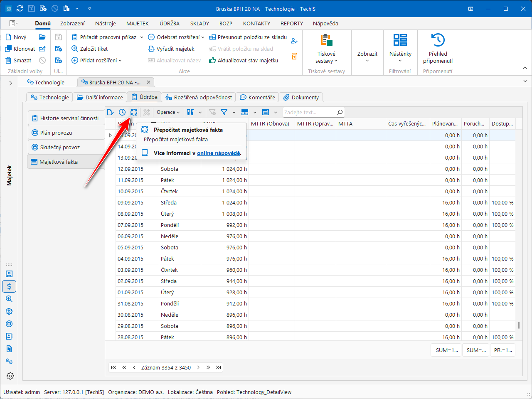Click Save and New ribbon icon

[x=59, y=60]
